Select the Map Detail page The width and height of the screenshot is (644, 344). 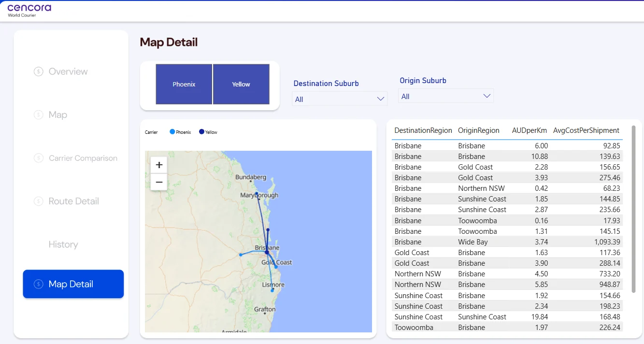(x=73, y=284)
